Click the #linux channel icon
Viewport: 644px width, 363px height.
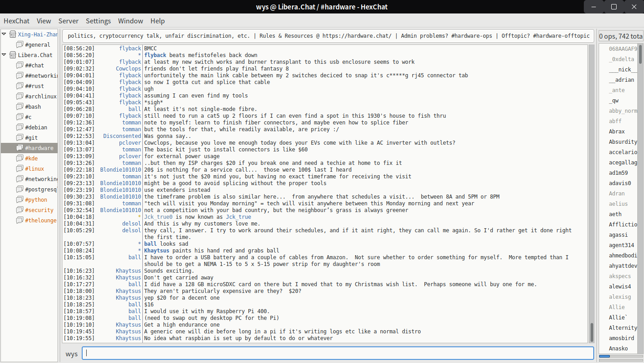coord(20,168)
